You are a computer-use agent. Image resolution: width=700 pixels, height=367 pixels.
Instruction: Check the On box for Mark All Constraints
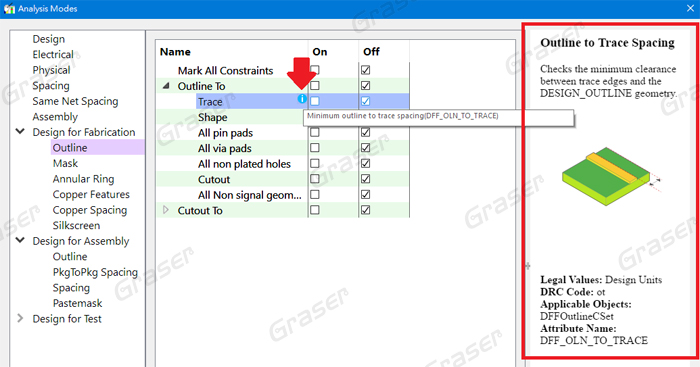(315, 70)
